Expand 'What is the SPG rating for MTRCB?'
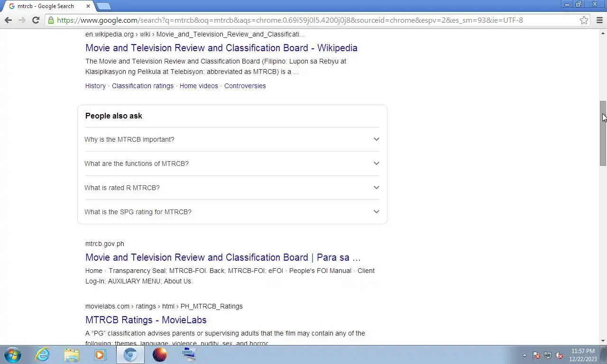This screenshot has width=607, height=364. coord(232,212)
